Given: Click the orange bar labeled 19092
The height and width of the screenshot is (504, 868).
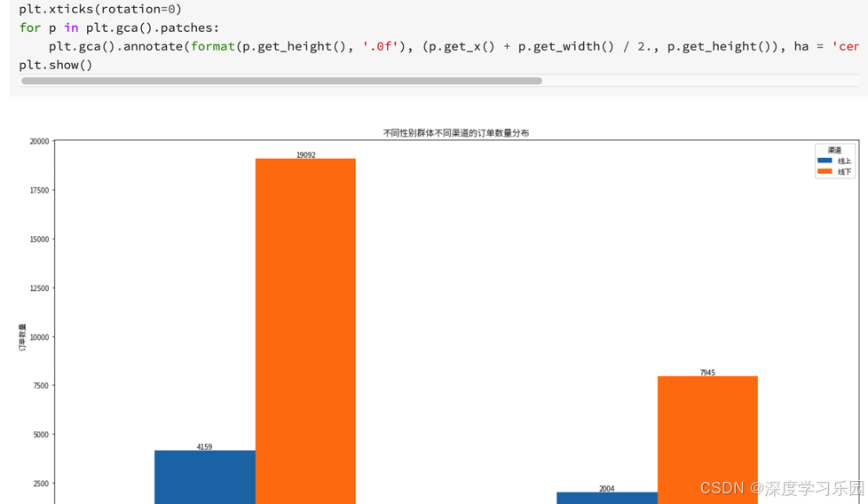Looking at the screenshot, I should (x=305, y=331).
